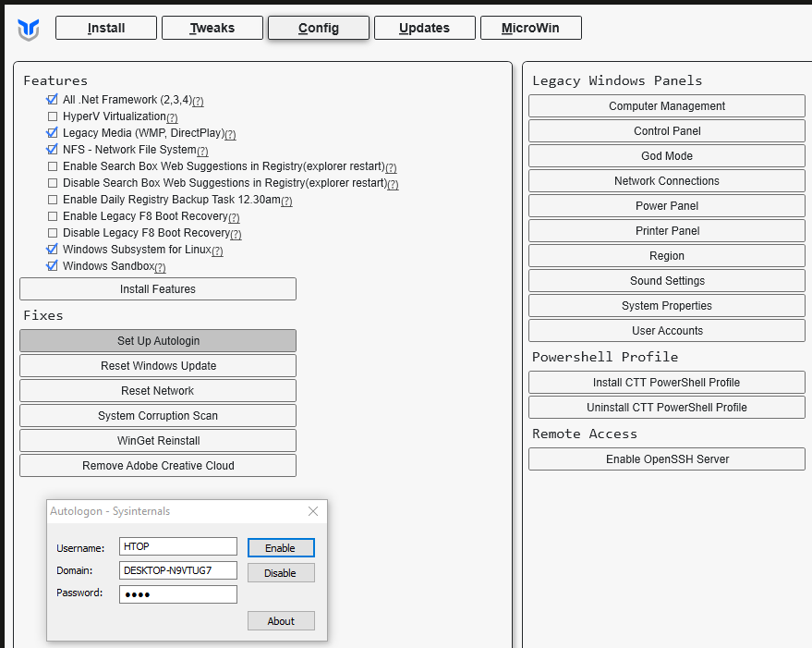
Task: Click the WinUtil logo icon
Action: click(29, 30)
